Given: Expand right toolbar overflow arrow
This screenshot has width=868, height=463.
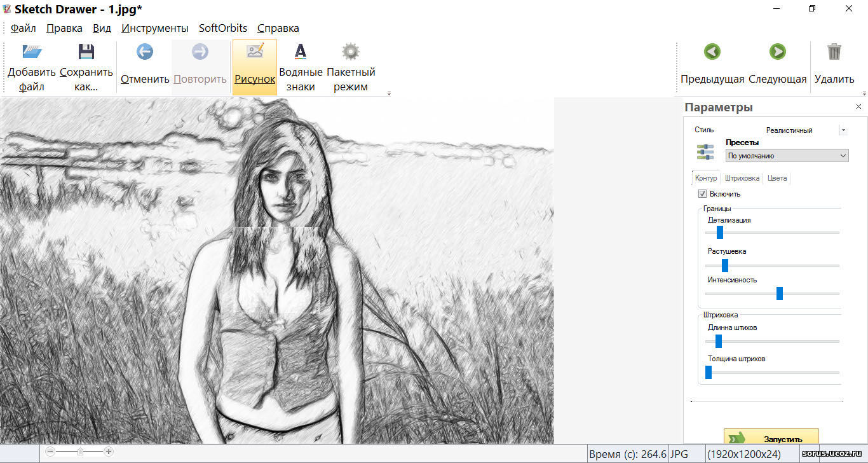Looking at the screenshot, I should coord(864,93).
